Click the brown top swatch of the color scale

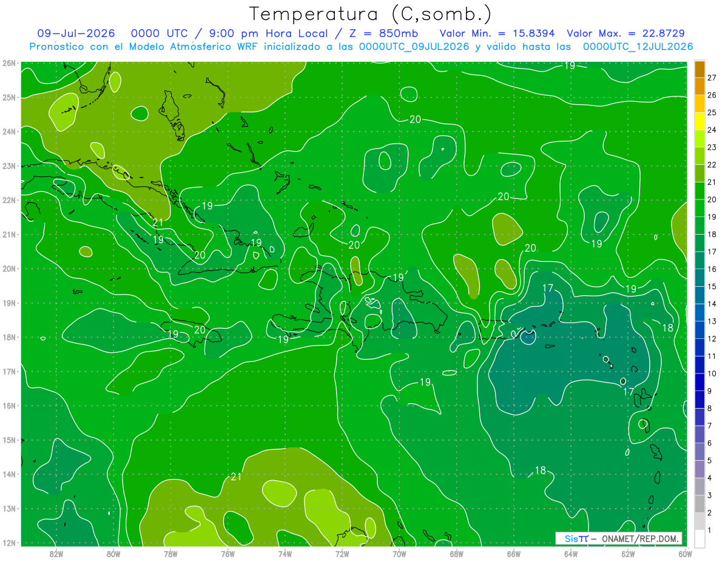click(x=700, y=70)
